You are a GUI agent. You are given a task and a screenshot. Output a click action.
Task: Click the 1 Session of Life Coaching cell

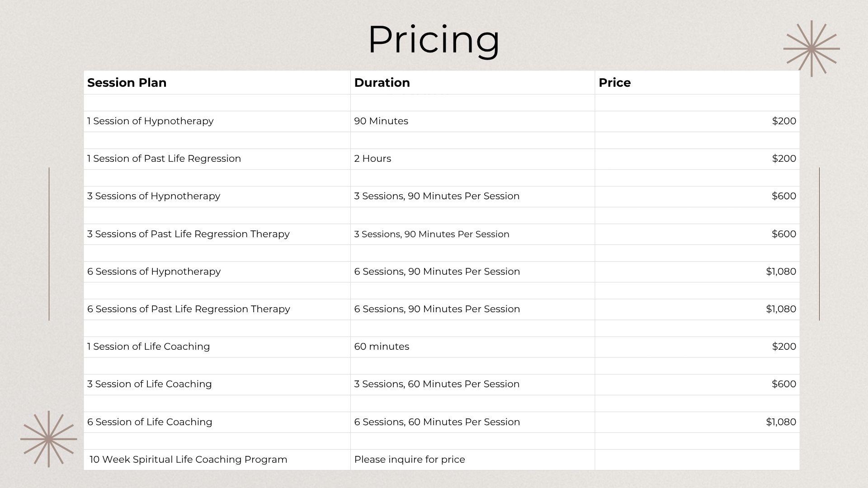tap(217, 347)
